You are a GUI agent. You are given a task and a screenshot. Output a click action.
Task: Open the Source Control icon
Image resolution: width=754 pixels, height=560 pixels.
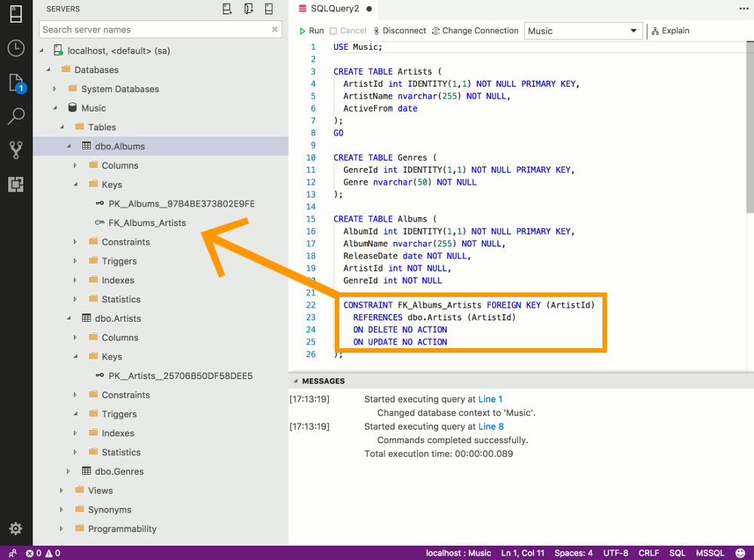click(16, 150)
